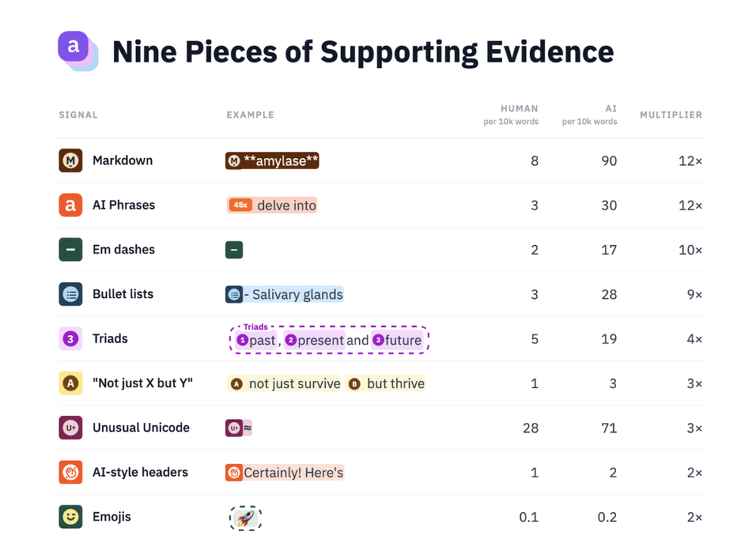Click the Unusual Unicode 'U+' icon
Screen dimensions: 756x547
[70, 427]
